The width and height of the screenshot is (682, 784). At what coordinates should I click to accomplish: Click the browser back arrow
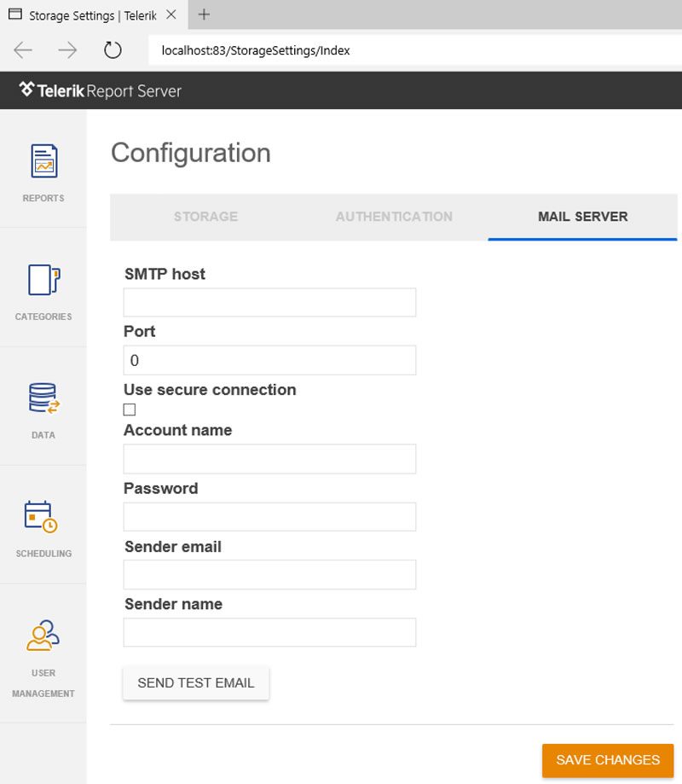coord(23,50)
